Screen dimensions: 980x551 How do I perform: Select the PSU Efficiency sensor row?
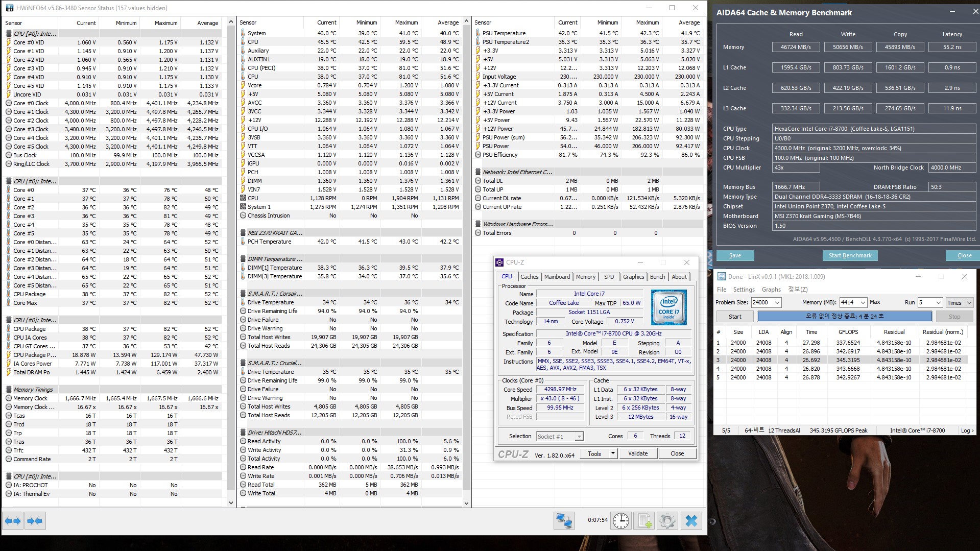pos(588,155)
